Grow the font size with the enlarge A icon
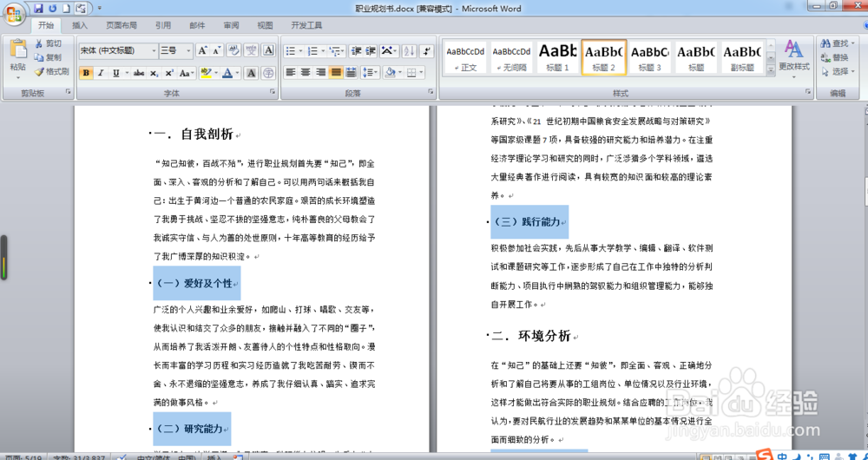The height and width of the screenshot is (460, 868). (x=202, y=50)
